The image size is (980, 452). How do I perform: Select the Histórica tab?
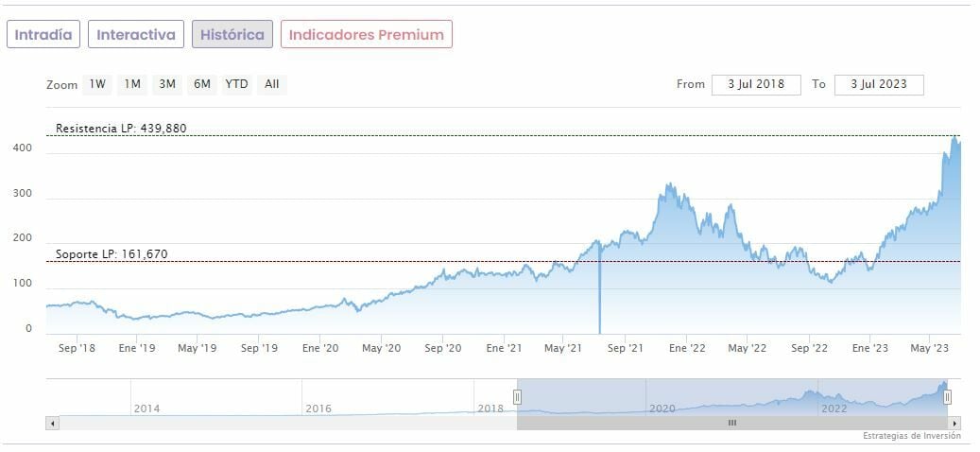(x=232, y=35)
